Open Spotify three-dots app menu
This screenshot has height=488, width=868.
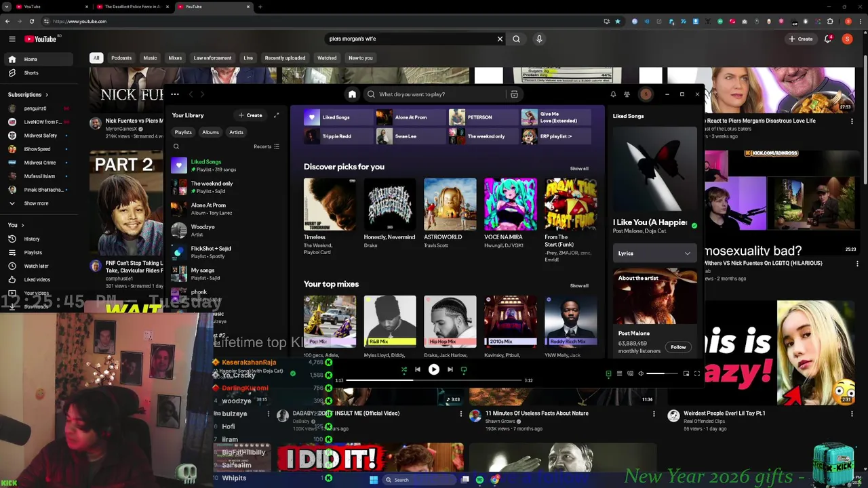pos(175,94)
